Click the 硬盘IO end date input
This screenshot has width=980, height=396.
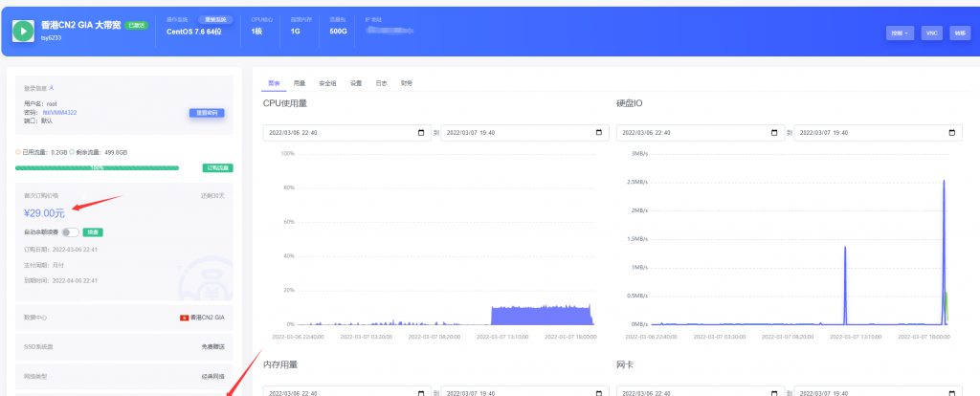[x=878, y=132]
